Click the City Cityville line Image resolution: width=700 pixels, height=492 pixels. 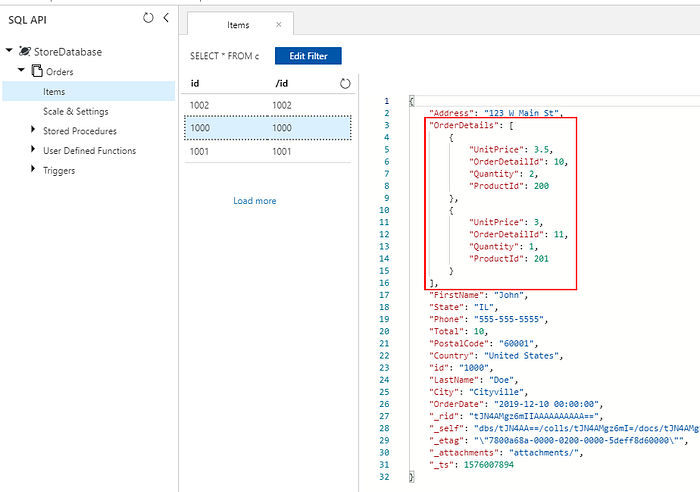tap(479, 392)
